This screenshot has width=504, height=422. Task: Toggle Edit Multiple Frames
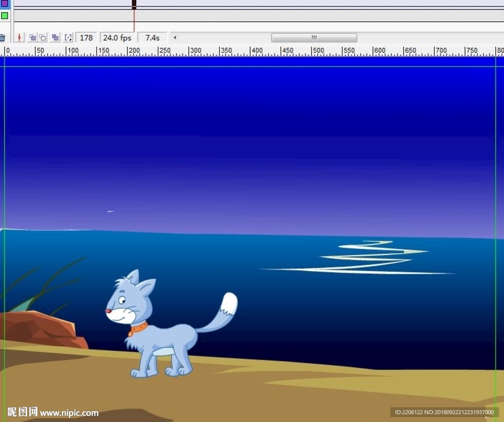point(55,37)
